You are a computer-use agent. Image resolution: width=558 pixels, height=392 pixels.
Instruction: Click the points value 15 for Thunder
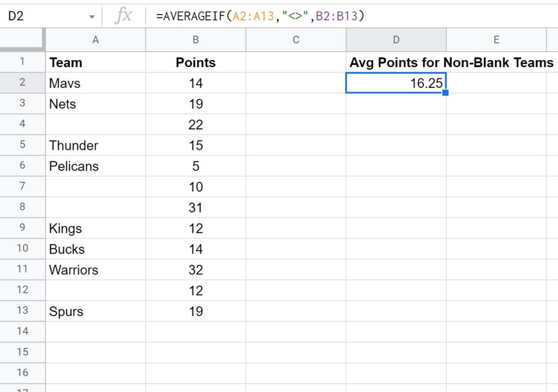coord(196,145)
